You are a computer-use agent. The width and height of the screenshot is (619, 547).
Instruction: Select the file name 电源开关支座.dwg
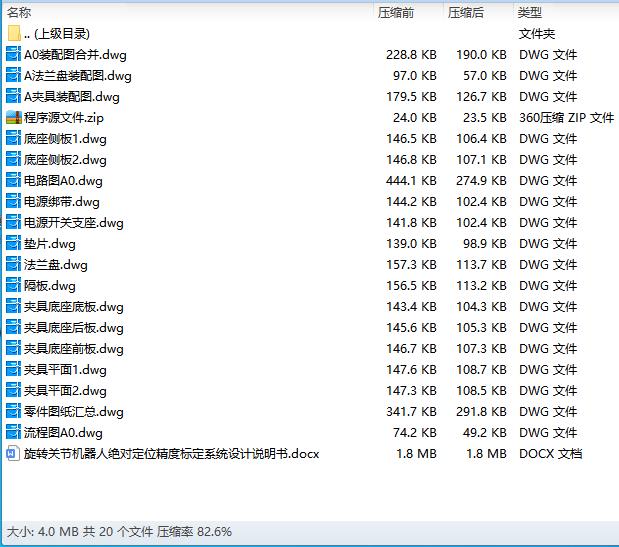(74, 222)
